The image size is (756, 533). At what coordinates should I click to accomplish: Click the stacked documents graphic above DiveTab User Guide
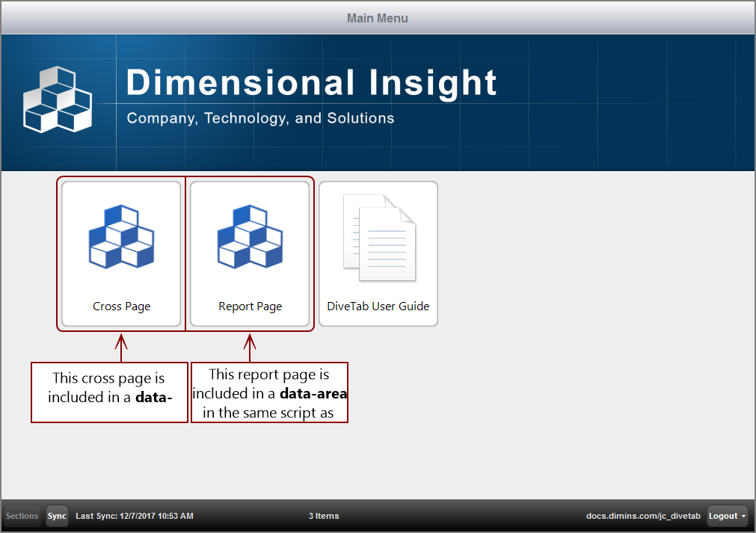point(378,236)
